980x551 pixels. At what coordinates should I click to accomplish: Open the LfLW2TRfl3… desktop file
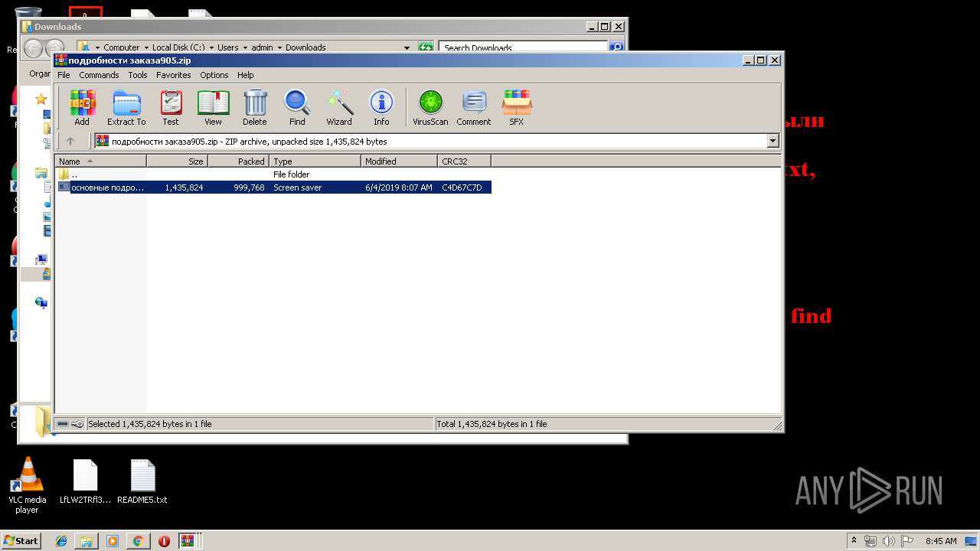tap(86, 482)
